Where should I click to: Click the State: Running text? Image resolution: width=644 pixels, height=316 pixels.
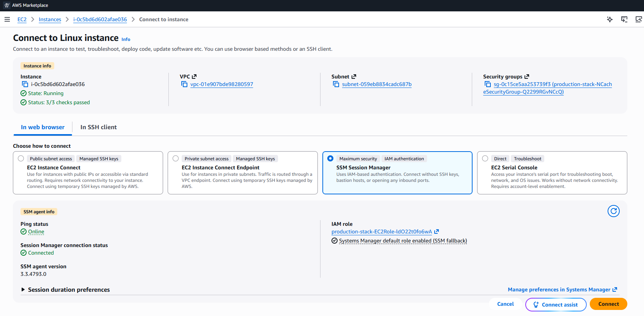tap(46, 93)
